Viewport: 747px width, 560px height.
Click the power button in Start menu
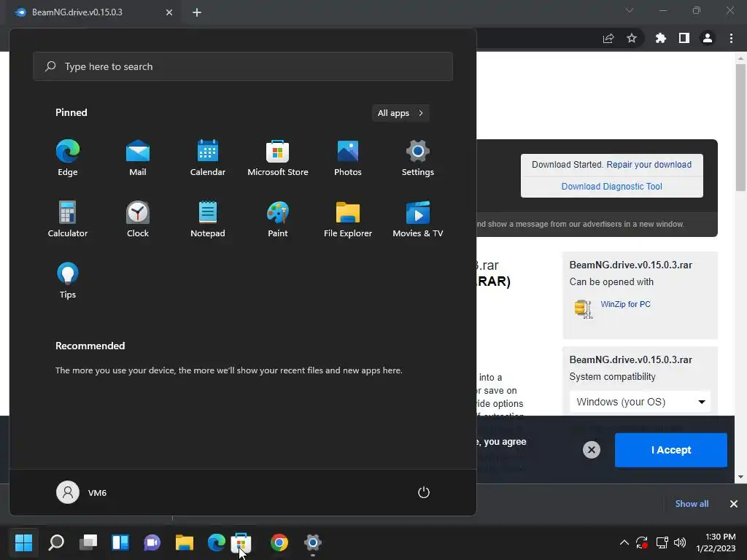(424, 492)
